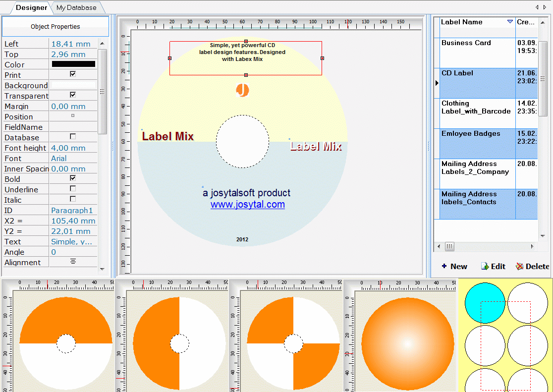Screen dimensions: 553x392
Task: Click the Label Name column header
Action: [x=478, y=22]
